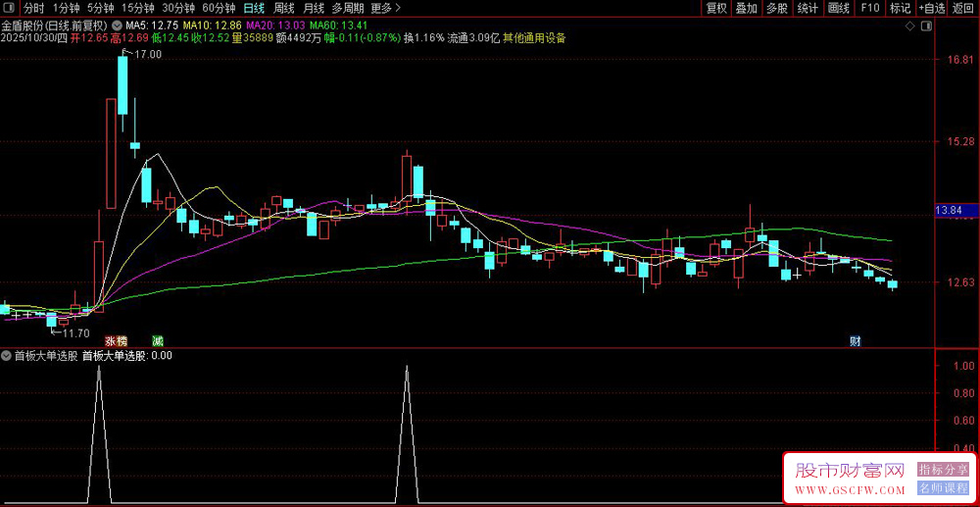The width and height of the screenshot is (980, 507).
Task: Click the 13.84 price label on axis
Action: [950, 211]
